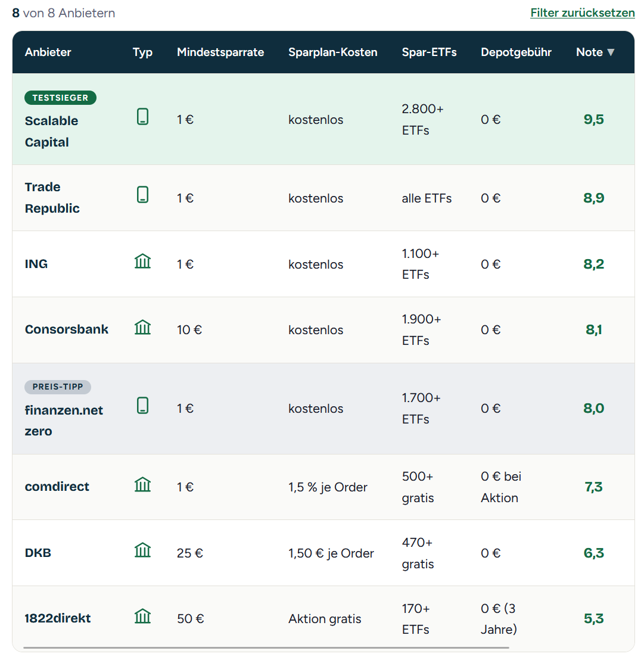
Task: Click the bank type icon for comdirect
Action: pyautogui.click(x=143, y=484)
